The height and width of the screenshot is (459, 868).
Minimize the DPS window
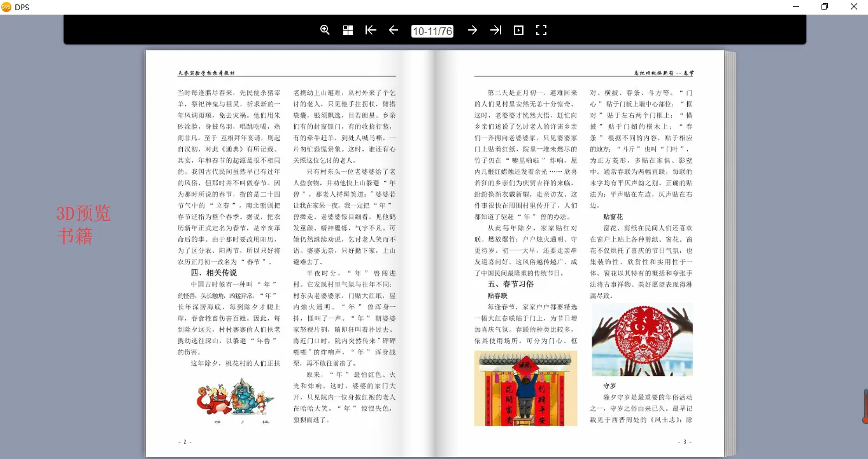796,7
